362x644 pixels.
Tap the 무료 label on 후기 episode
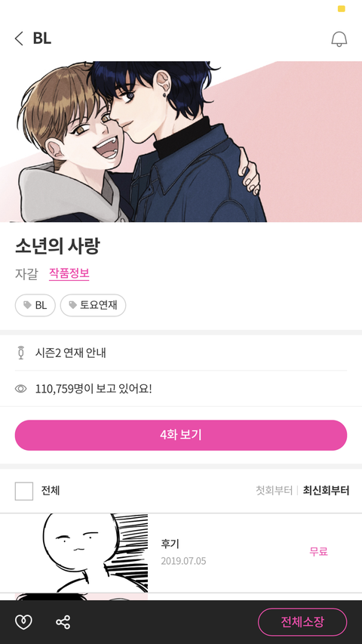click(x=318, y=551)
